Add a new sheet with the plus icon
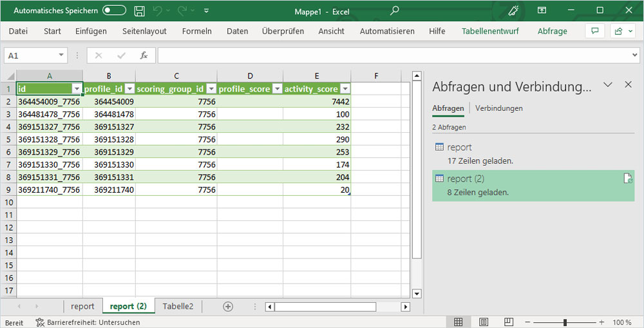Viewport: 644px width, 328px height. [x=228, y=306]
